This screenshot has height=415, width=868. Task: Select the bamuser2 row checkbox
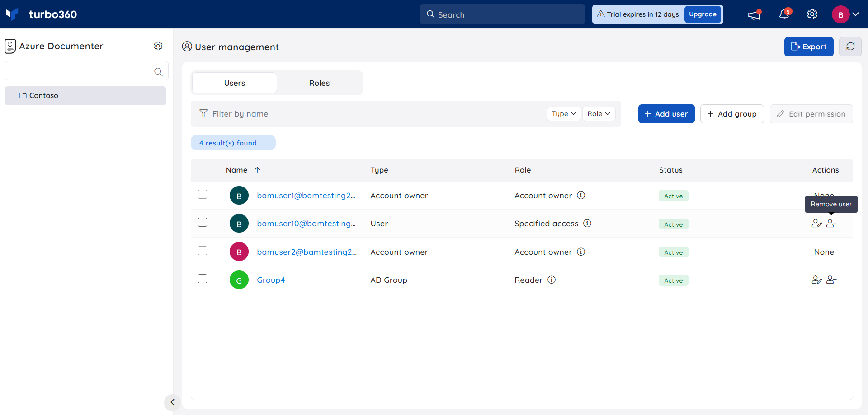tap(203, 251)
